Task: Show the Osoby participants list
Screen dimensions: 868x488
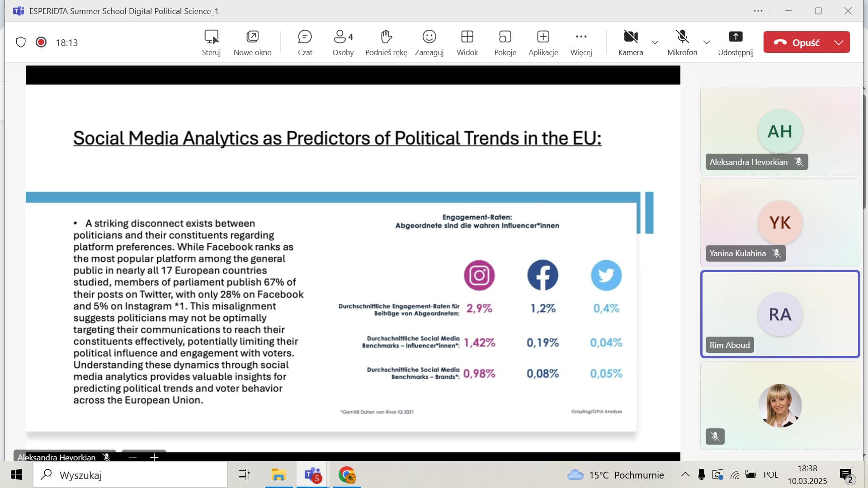Action: (x=343, y=42)
